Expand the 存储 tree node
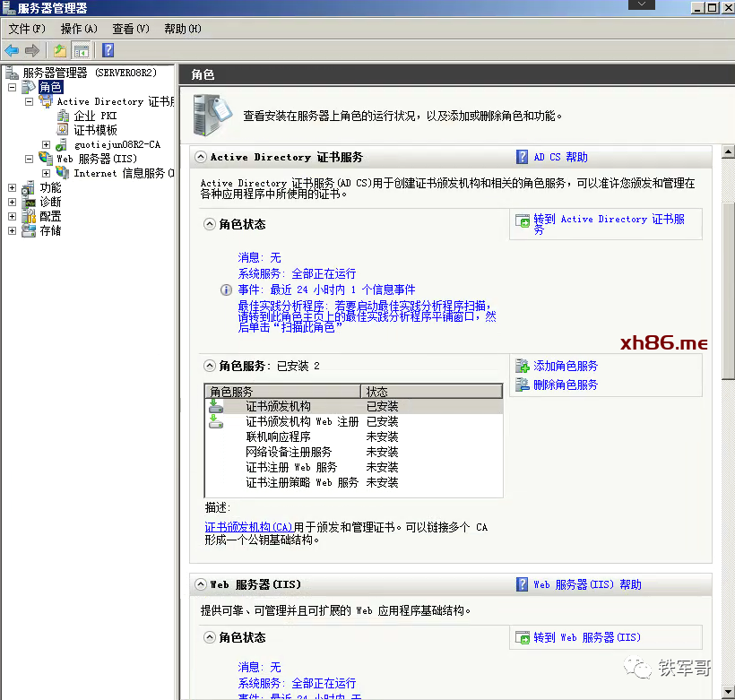The height and width of the screenshot is (700, 735). point(13,230)
